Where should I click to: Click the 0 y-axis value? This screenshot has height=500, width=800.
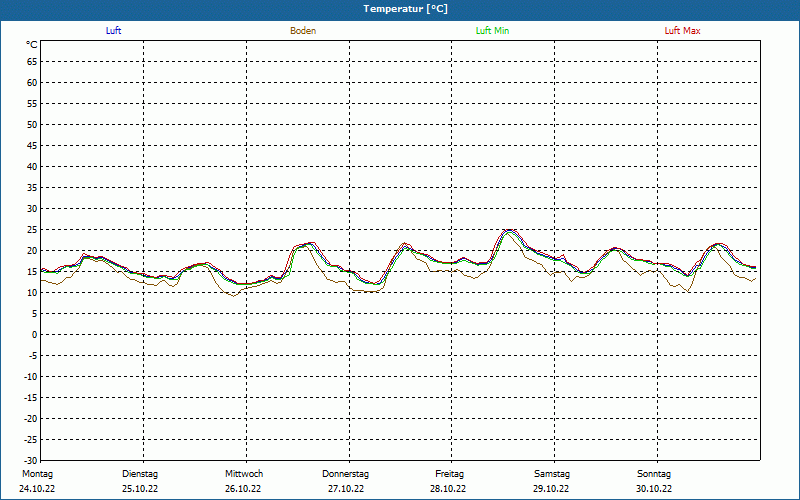point(35,335)
